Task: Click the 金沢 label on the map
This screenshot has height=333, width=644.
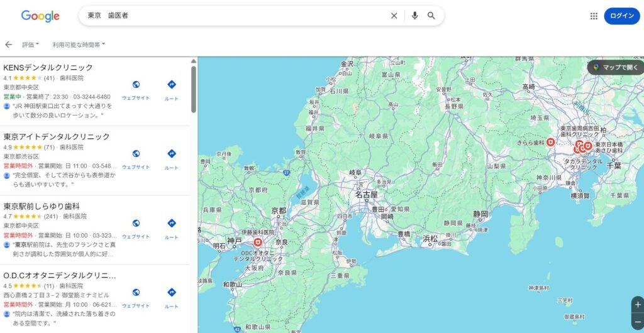Action: pyautogui.click(x=347, y=63)
